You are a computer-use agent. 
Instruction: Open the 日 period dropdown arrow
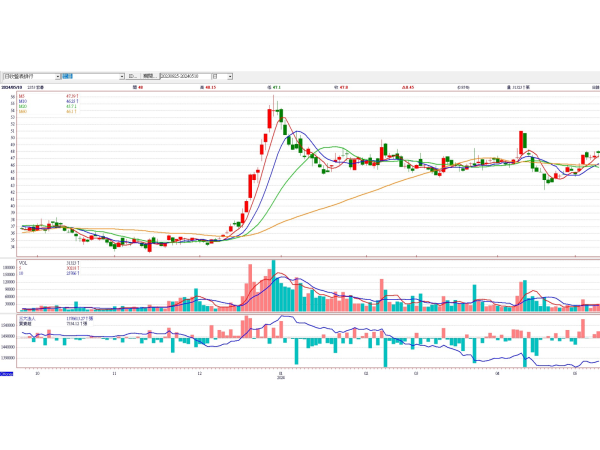(x=230, y=77)
